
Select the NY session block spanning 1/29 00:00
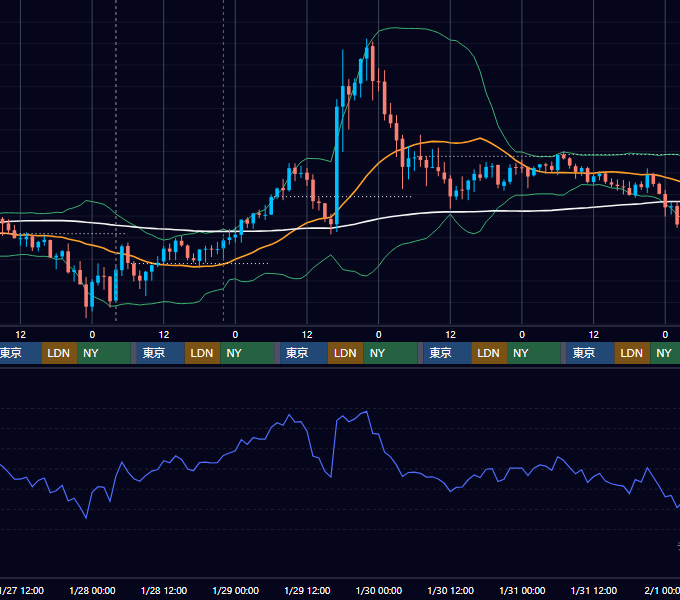coord(247,353)
